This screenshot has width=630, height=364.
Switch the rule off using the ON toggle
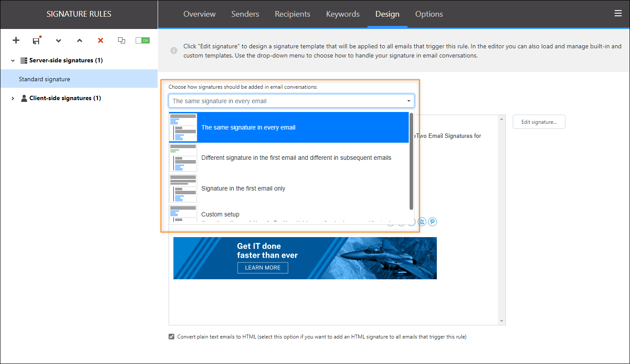142,40
